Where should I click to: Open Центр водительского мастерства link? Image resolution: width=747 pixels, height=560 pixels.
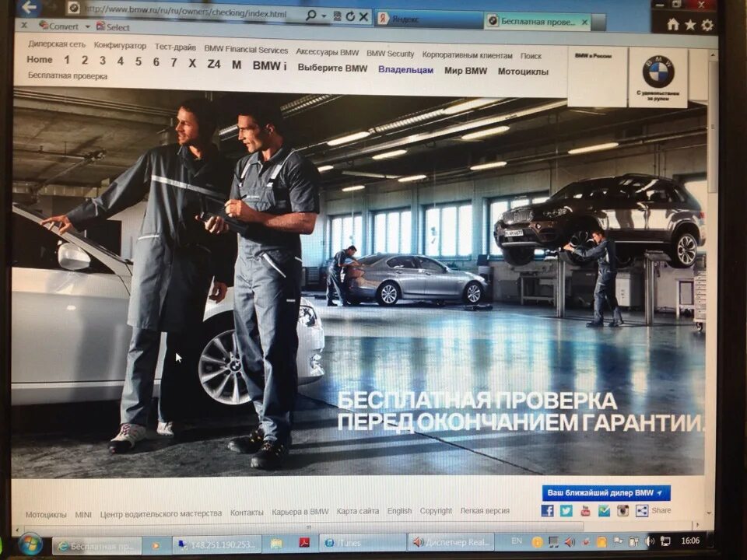160,513
